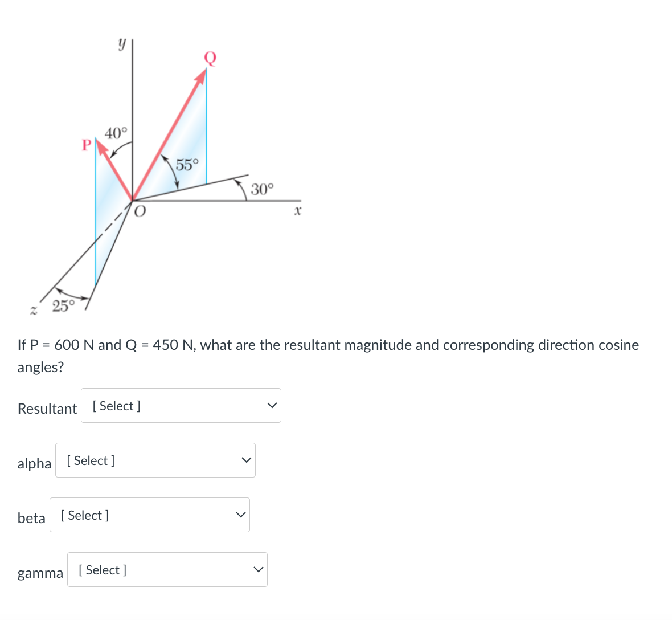Screen dimensions: 672x620
Task: Open the gamma dropdown menu
Action: [x=167, y=569]
